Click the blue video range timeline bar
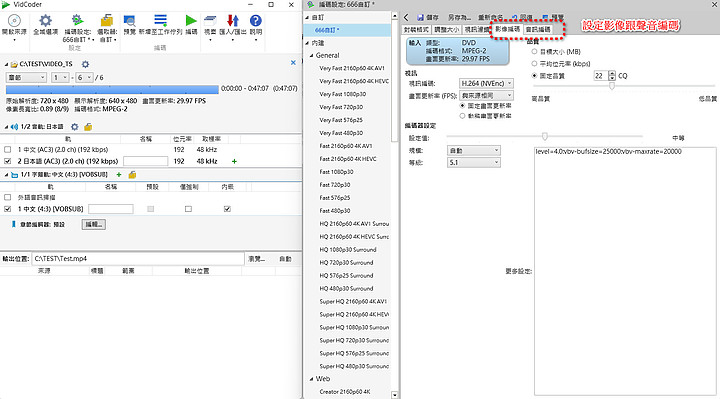Screen dimensions: 720x399 pos(112,90)
